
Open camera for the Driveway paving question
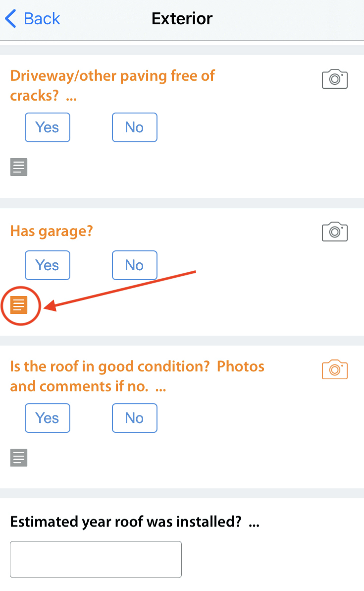[x=335, y=79]
